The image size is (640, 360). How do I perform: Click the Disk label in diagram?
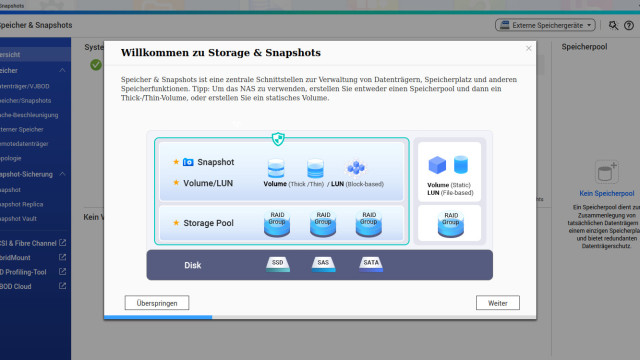[x=193, y=265]
